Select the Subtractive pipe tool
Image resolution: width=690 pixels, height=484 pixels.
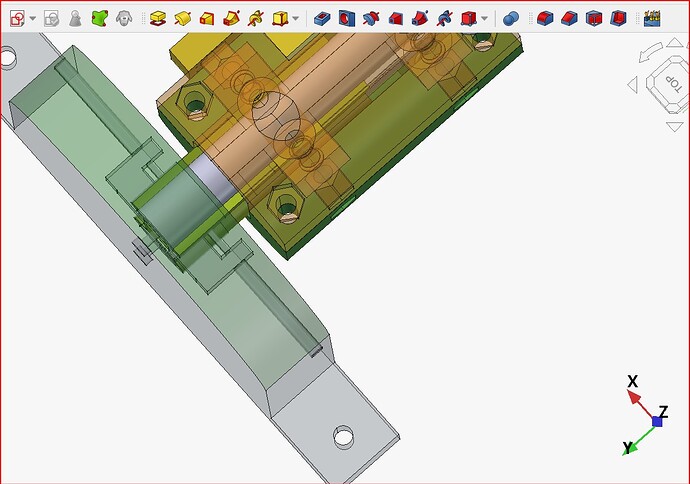click(420, 18)
